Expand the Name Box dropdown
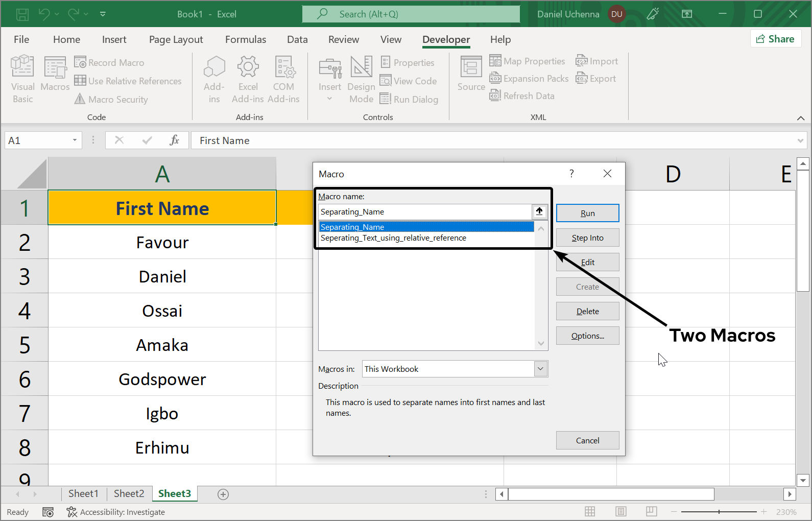Image resolution: width=812 pixels, height=521 pixels. pos(75,140)
